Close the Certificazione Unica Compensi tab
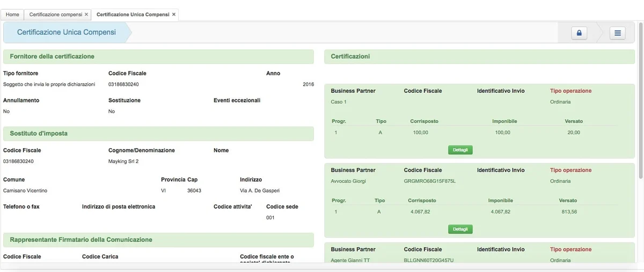Screen dimensions: 644x272 [x=174, y=14]
